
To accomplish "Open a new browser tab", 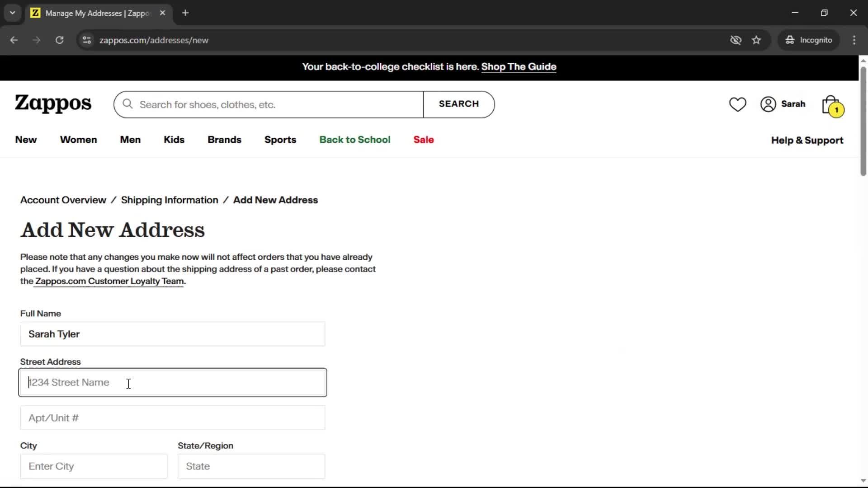I will (x=185, y=13).
